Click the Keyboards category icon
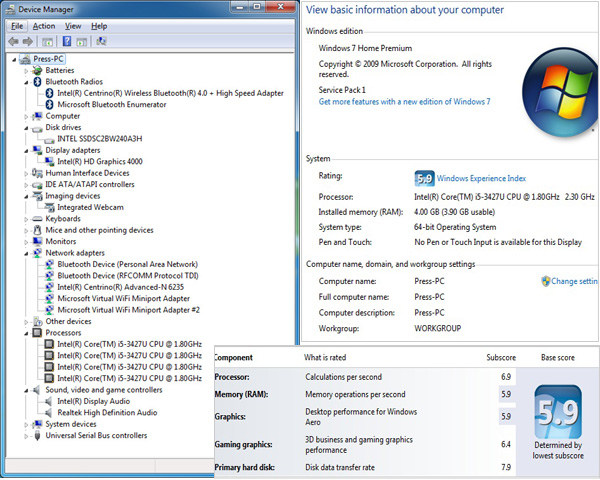This screenshot has height=480, width=600. pos(37,219)
